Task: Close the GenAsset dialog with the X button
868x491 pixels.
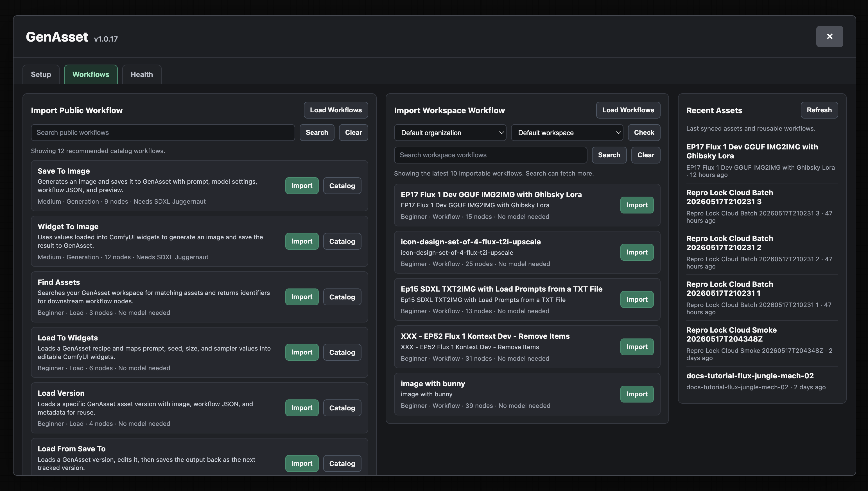Action: [829, 37]
